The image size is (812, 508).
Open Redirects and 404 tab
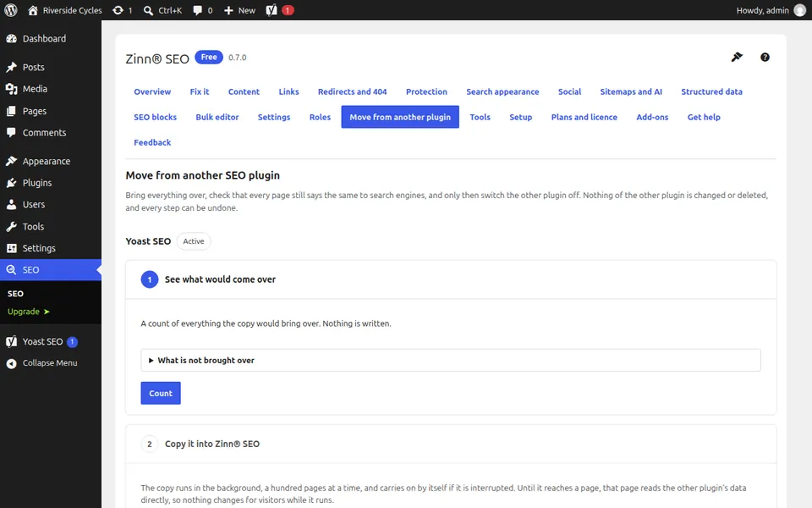click(352, 91)
